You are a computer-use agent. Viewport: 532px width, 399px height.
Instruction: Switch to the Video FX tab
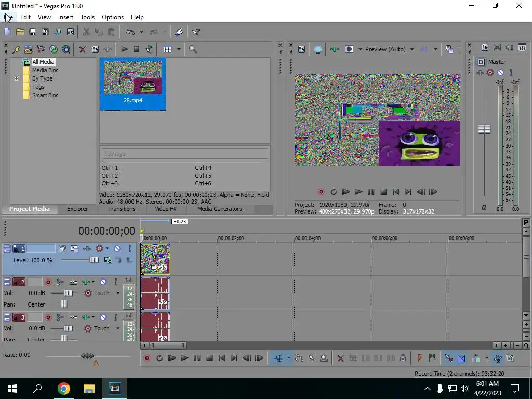tap(166, 209)
